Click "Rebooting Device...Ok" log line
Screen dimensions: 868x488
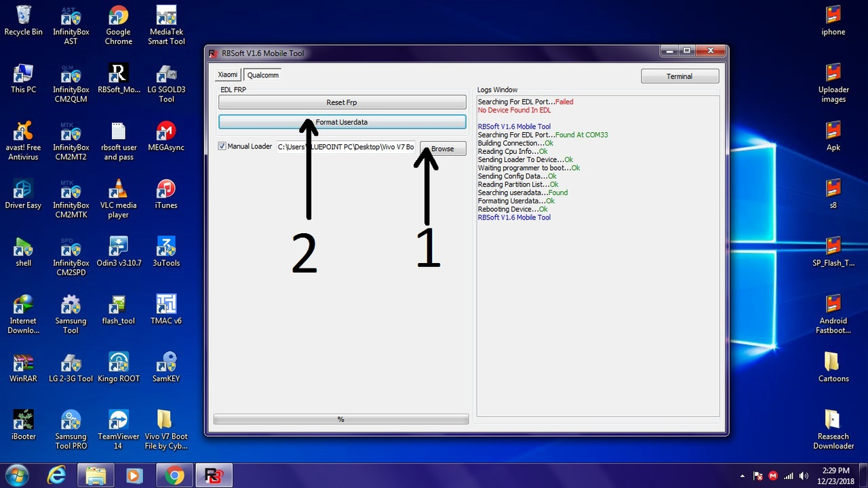pyautogui.click(x=513, y=209)
